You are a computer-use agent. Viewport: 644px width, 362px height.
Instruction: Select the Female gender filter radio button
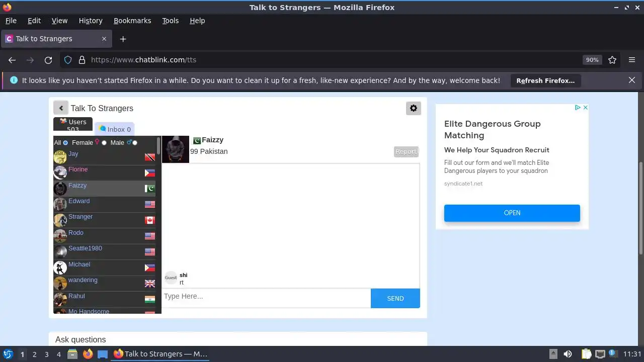coord(104,143)
